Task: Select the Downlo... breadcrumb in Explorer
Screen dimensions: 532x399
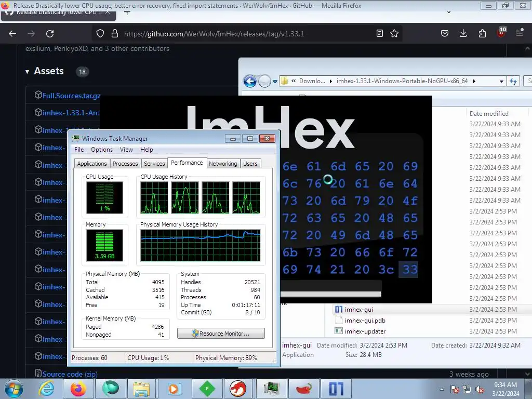Action: pyautogui.click(x=312, y=81)
